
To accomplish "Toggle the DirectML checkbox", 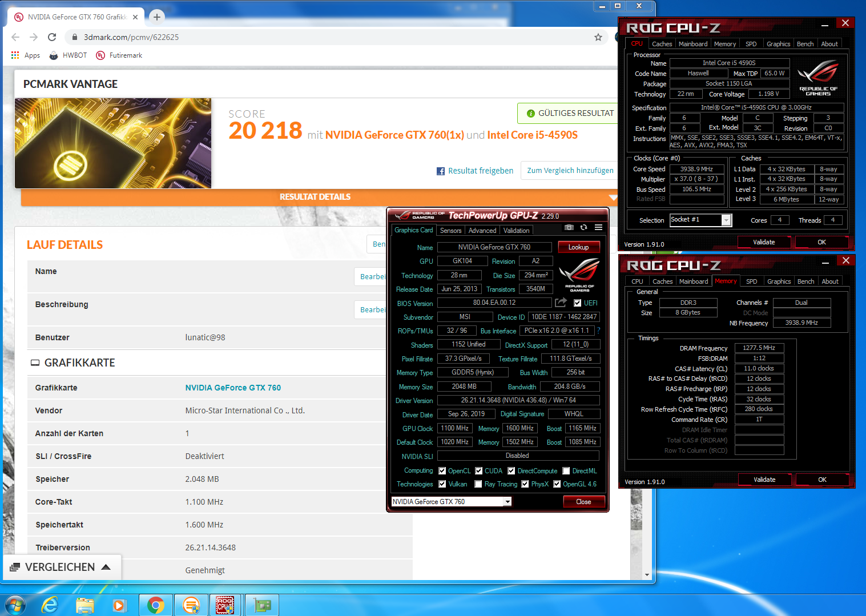I will click(x=566, y=471).
